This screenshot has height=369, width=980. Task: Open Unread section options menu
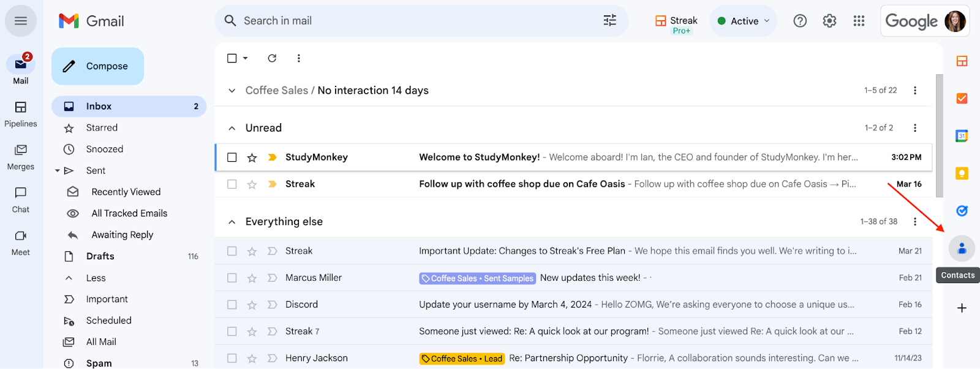[x=915, y=128]
